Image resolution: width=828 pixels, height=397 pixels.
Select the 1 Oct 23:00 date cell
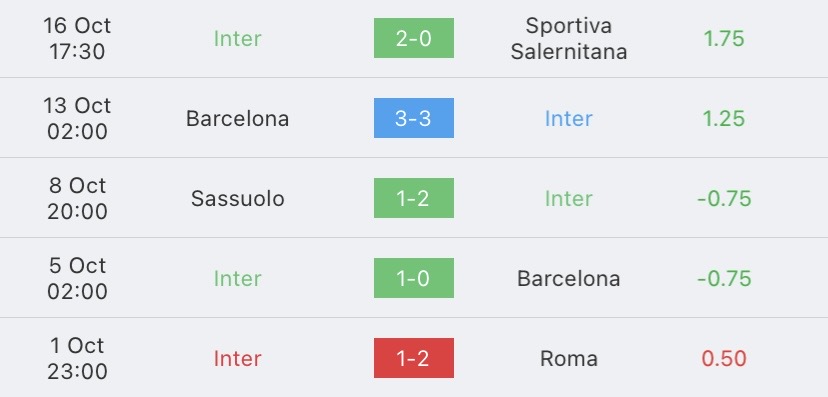click(x=77, y=358)
